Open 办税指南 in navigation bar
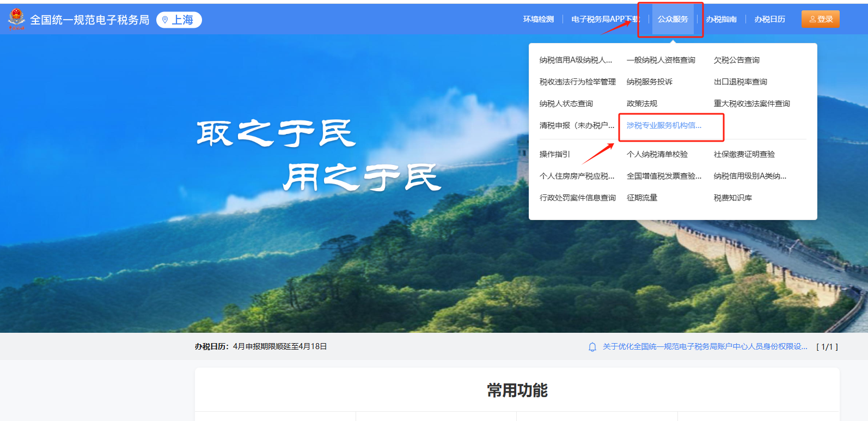868x421 pixels. pos(721,19)
